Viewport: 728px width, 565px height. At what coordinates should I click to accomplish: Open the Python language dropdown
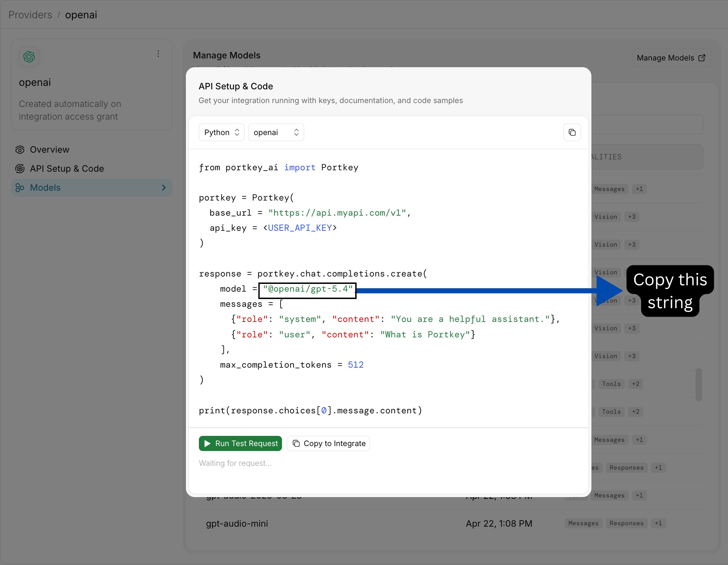(221, 132)
